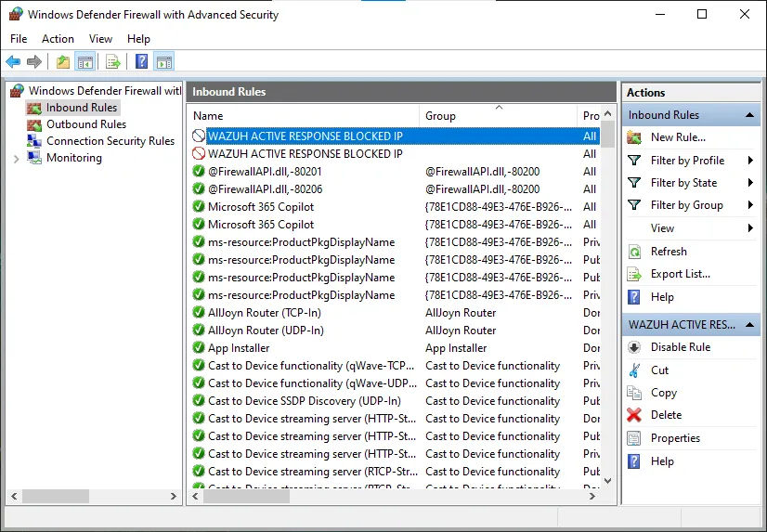Expand the Monitoring tree node
Viewport: 767px width, 532px height.
pyautogui.click(x=16, y=159)
